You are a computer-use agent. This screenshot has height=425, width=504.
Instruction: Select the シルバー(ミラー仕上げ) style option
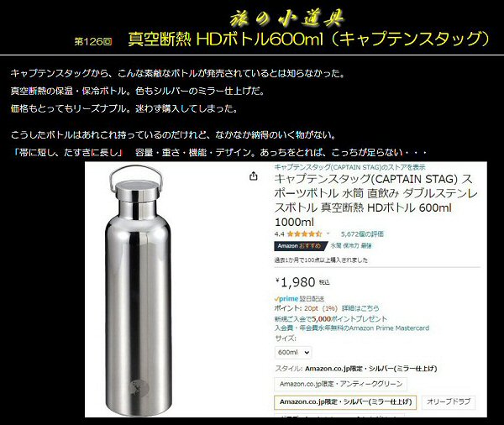click(x=345, y=402)
